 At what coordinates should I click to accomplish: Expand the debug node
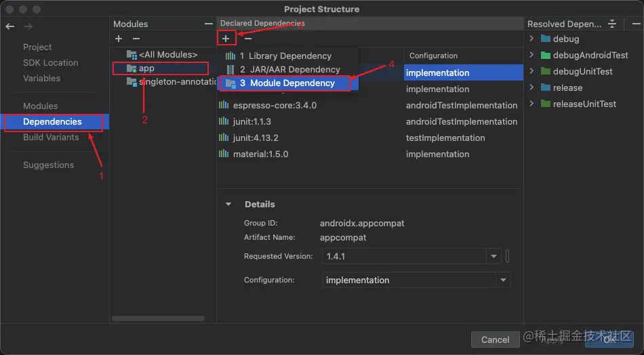[531, 39]
